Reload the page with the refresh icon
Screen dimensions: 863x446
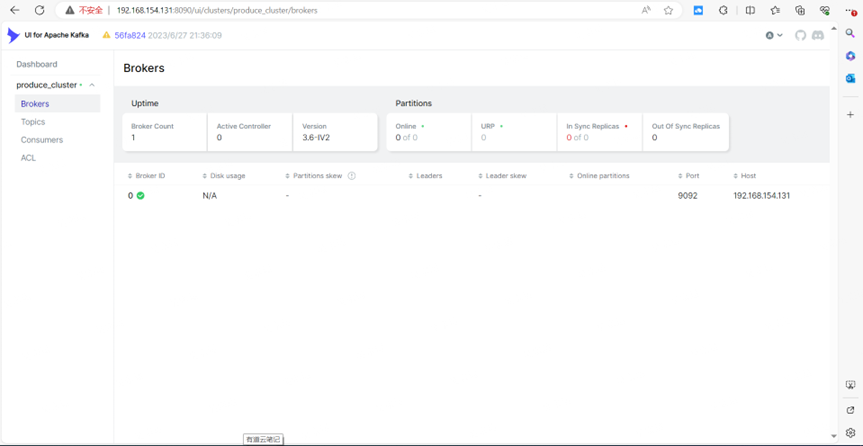(40, 10)
